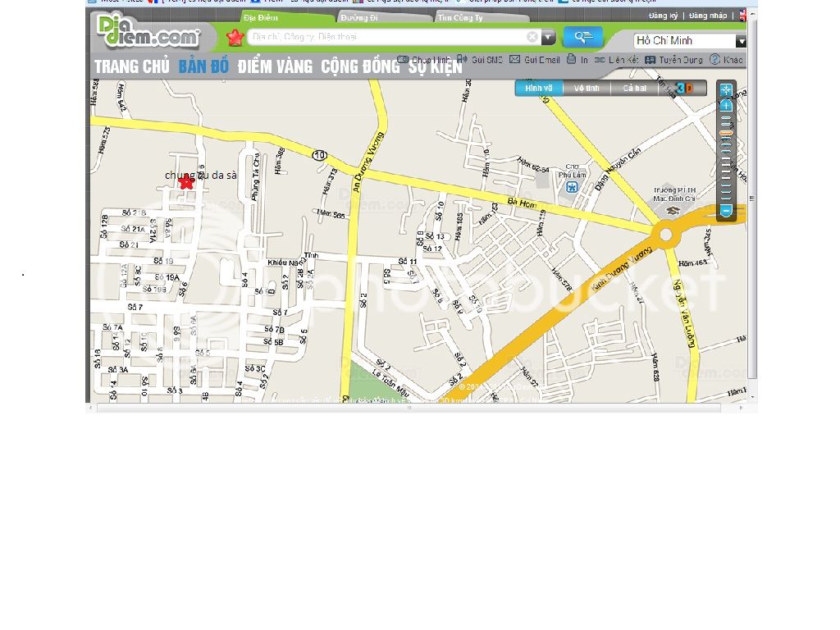Click the Gửi Email button

pos(535,60)
